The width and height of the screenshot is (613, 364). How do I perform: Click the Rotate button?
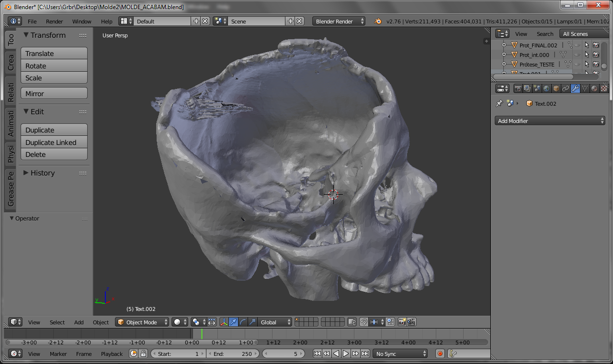pyautogui.click(x=54, y=66)
